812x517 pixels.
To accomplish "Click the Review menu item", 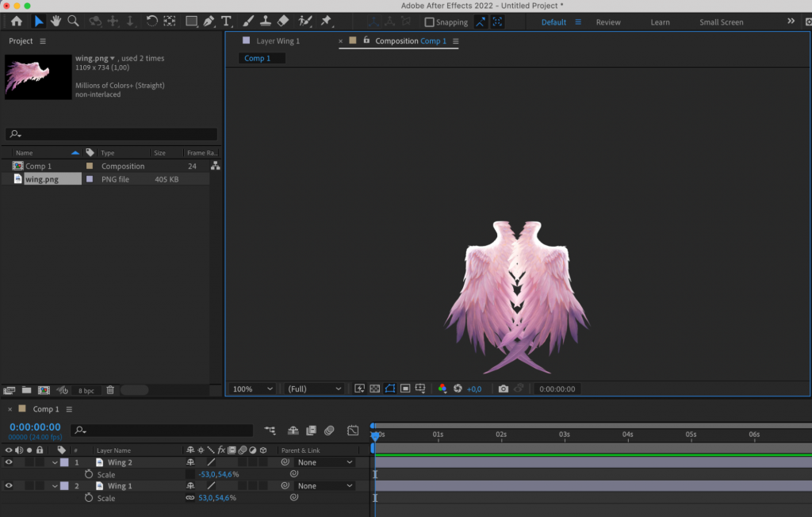I will click(x=608, y=22).
